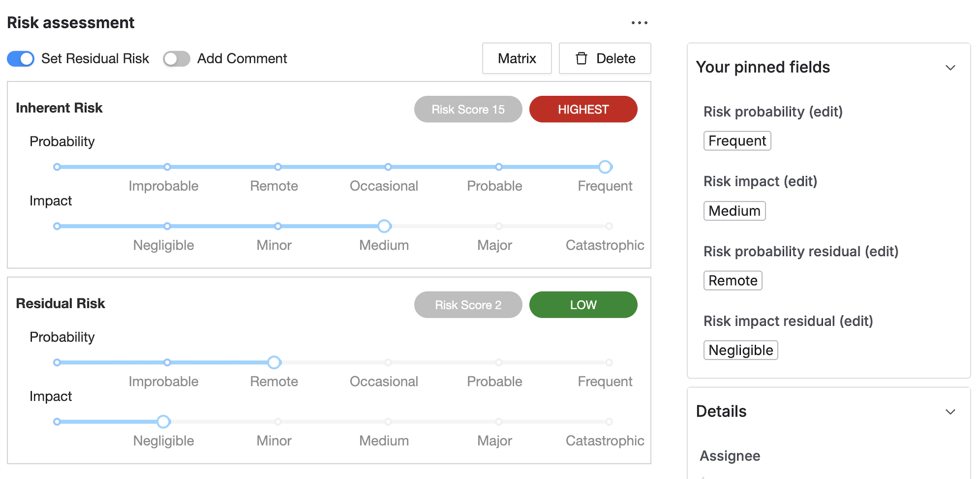Edit the pinned Risk impact Medium value

pos(734,211)
